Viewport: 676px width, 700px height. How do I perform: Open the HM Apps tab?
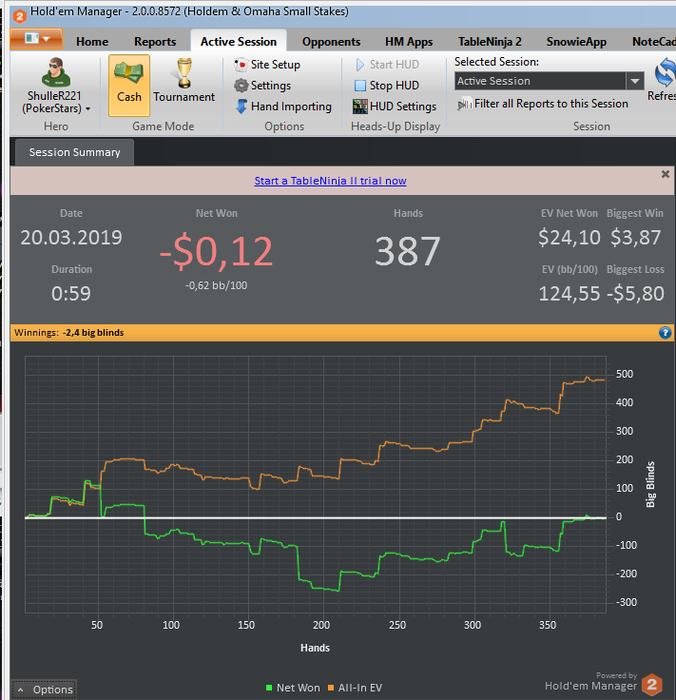(409, 42)
